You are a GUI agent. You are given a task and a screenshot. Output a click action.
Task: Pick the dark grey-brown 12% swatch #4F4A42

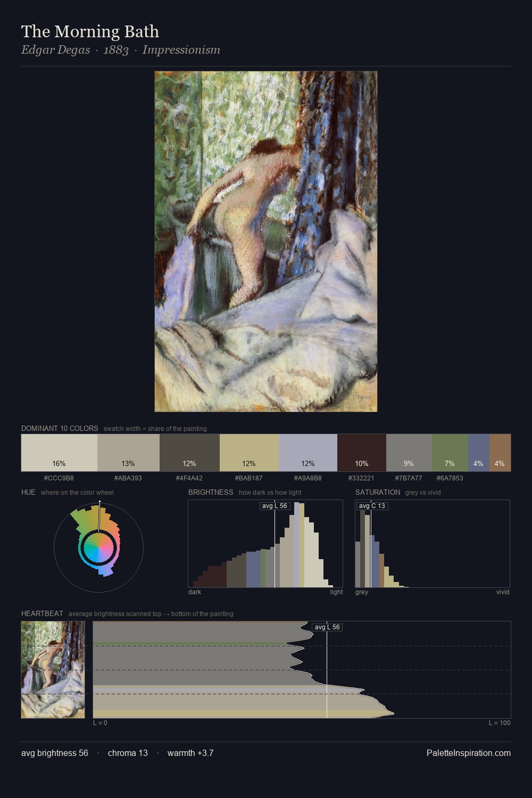point(189,453)
